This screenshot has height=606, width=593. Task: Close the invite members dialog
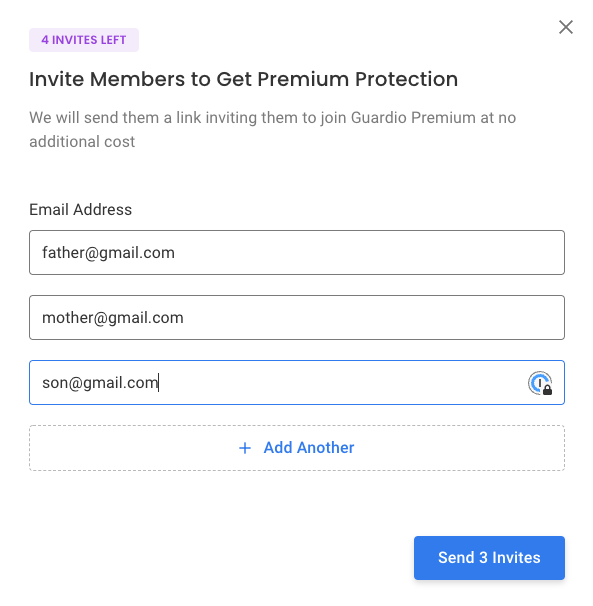(566, 27)
